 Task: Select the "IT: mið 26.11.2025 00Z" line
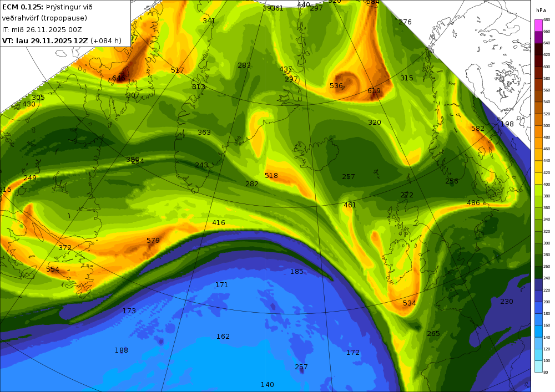[42, 30]
